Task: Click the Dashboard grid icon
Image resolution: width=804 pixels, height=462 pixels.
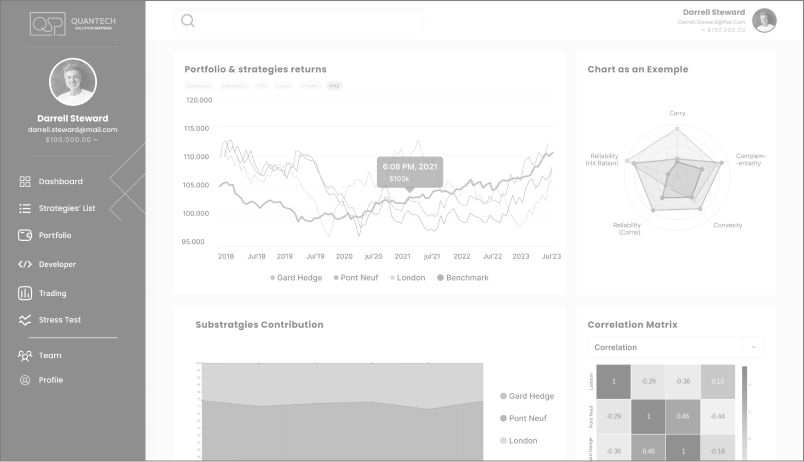Action: (25, 181)
